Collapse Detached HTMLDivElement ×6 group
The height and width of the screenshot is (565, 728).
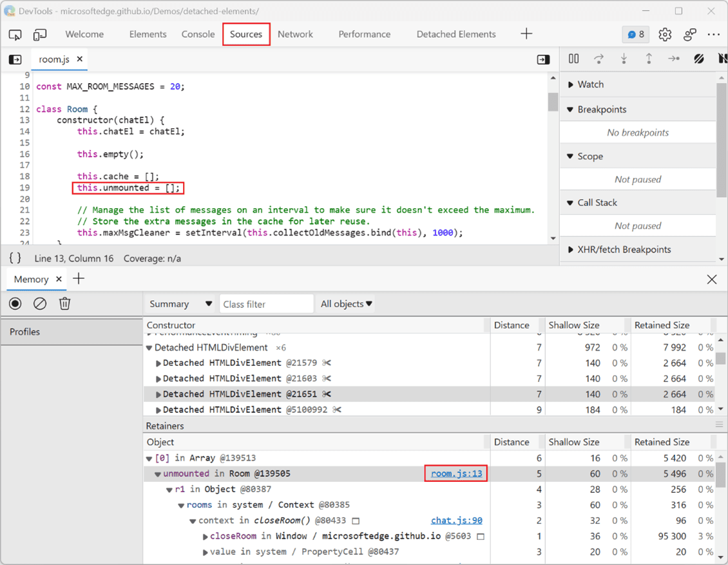149,348
